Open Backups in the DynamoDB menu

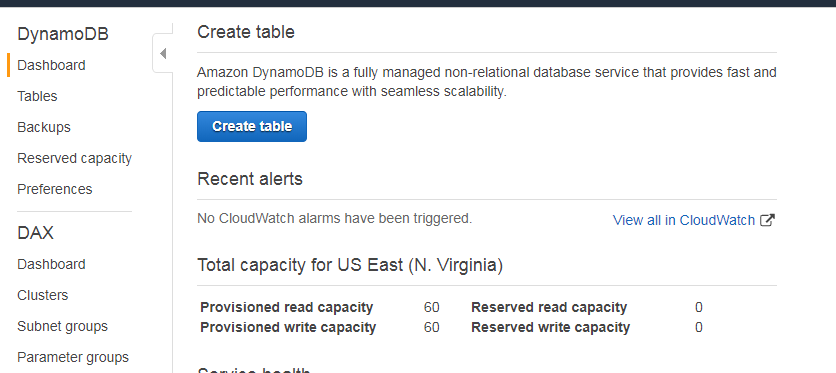tap(44, 127)
